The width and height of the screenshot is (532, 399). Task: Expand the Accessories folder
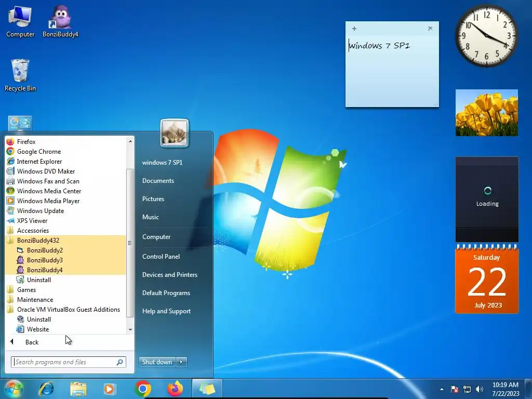tap(65, 230)
